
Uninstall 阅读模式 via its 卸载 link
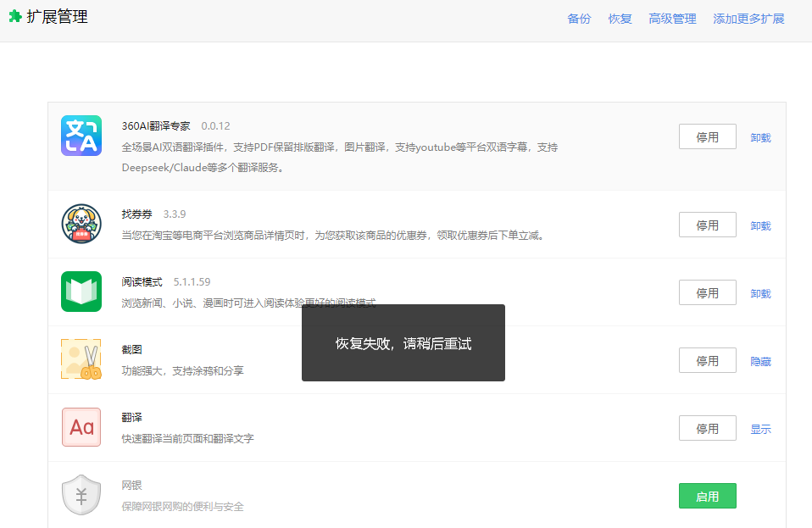click(760, 293)
